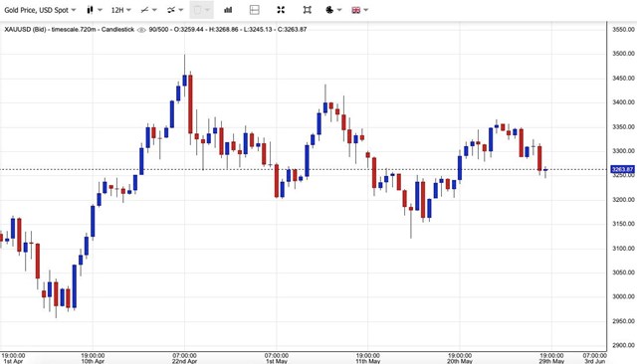
Task: Click the four-arrows fullscreen icon
Action: 281,10
